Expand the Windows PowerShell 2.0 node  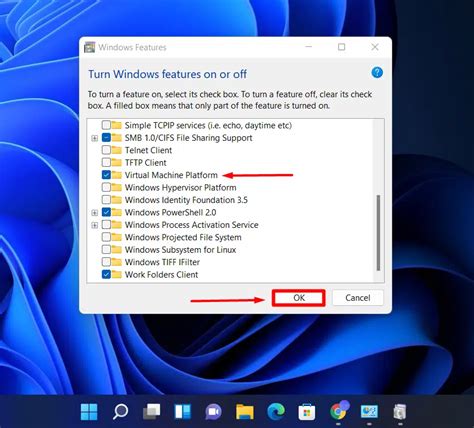95,213
